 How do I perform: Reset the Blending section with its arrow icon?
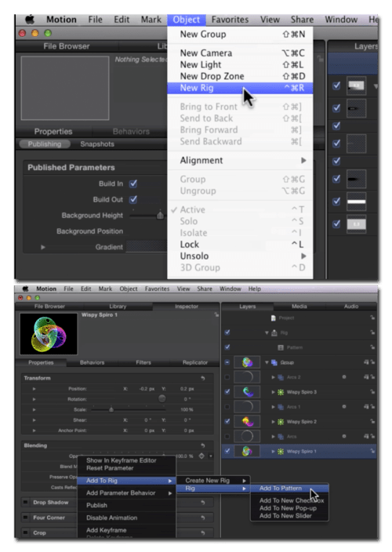tap(203, 445)
